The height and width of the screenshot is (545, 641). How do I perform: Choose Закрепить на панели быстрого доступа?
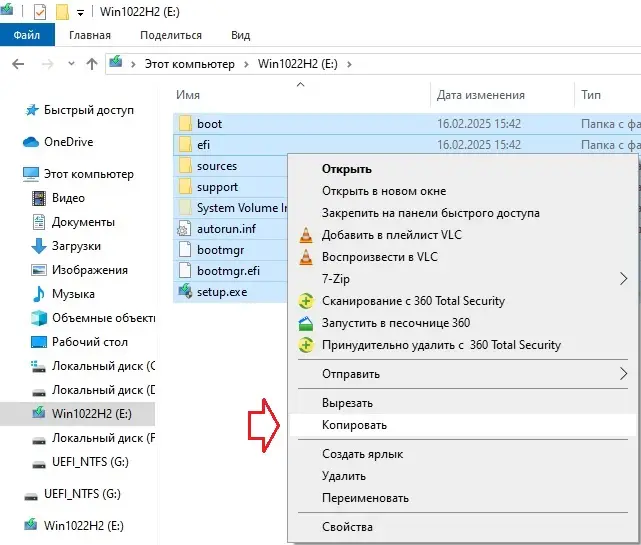tap(462, 213)
